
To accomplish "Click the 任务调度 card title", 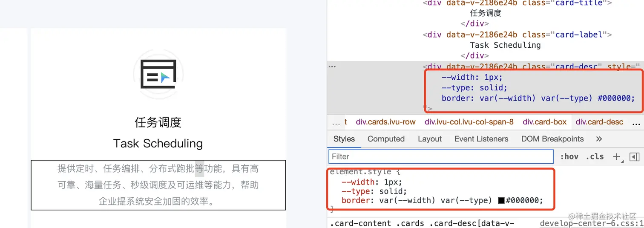I will click(x=158, y=123).
